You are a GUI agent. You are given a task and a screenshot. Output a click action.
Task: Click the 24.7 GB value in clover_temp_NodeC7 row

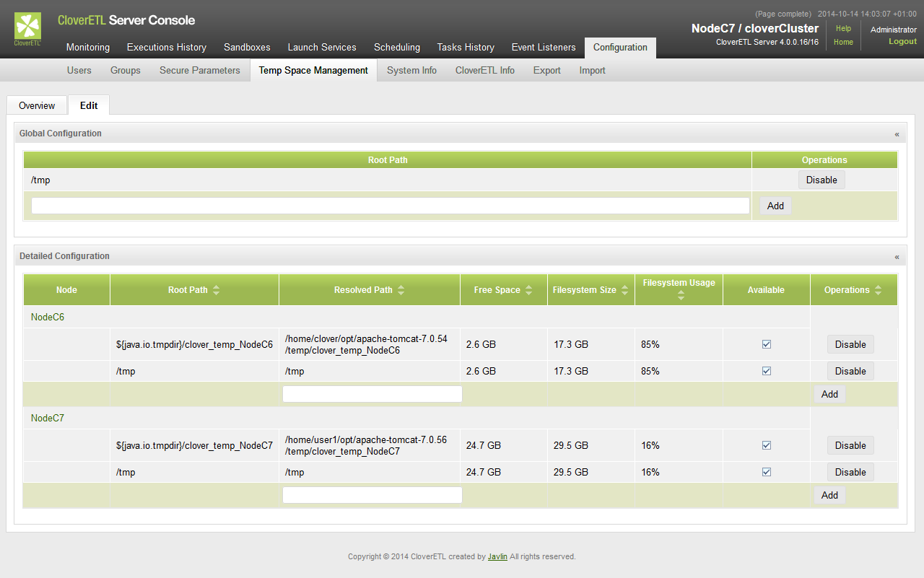tap(484, 446)
